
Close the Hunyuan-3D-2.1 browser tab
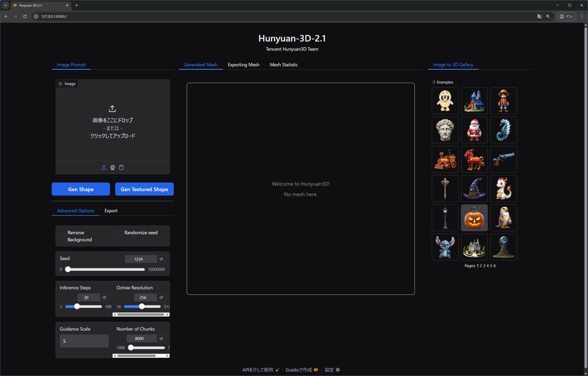pos(67,6)
